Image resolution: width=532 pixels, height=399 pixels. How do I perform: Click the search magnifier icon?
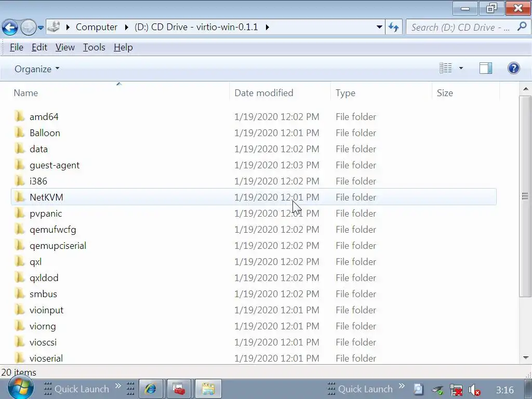[x=522, y=26]
